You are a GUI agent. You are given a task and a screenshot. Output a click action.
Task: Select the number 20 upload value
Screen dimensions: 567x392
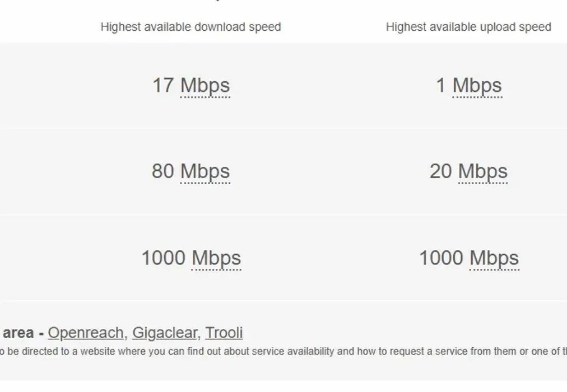tap(441, 171)
